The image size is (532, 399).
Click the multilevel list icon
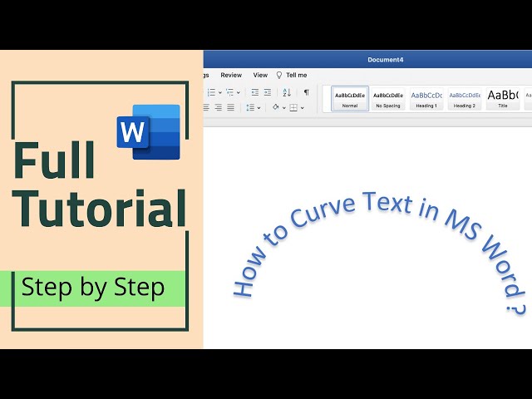click(x=230, y=92)
